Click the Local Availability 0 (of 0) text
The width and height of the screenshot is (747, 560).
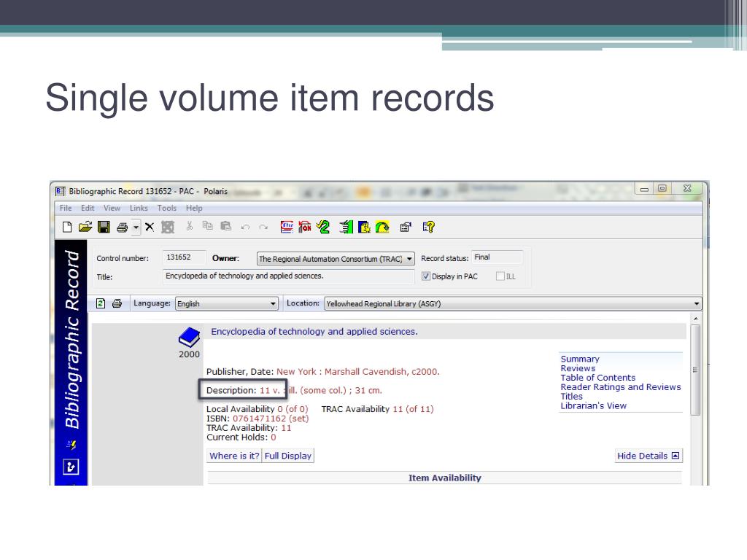tap(258, 409)
